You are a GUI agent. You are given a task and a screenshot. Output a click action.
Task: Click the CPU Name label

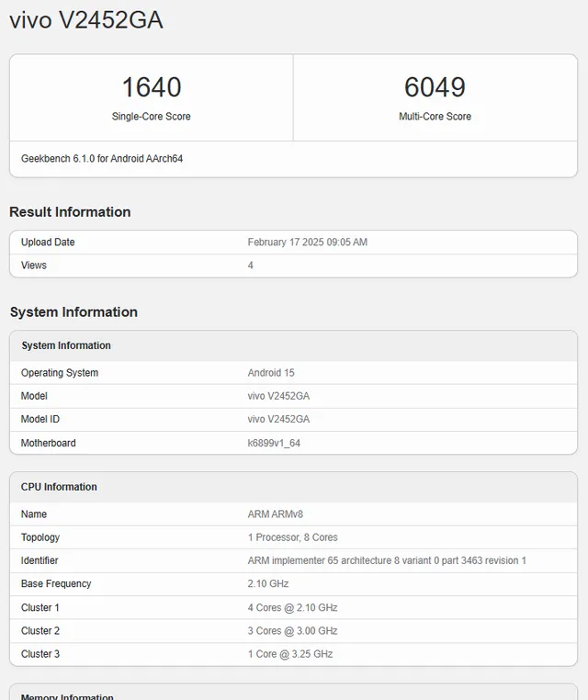click(x=34, y=514)
